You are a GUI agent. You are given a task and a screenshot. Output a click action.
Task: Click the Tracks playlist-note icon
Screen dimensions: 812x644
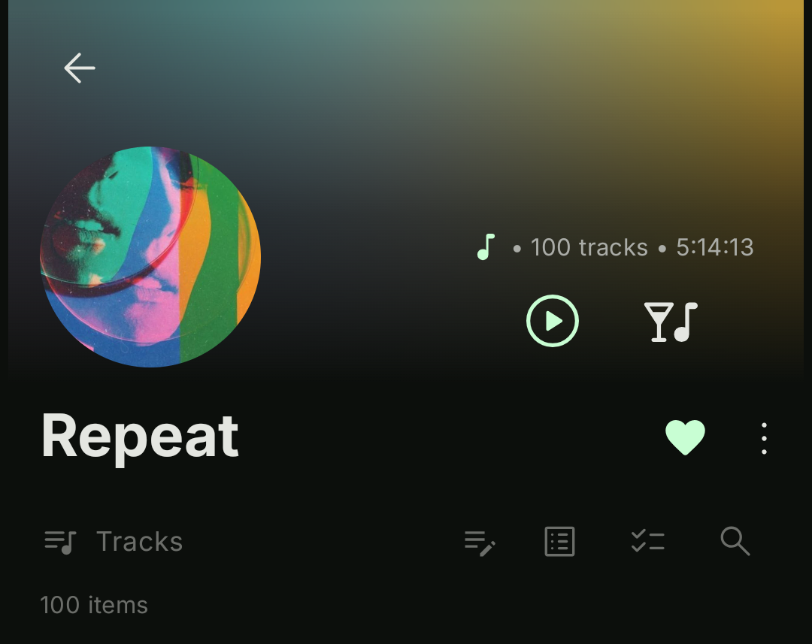pos(60,542)
